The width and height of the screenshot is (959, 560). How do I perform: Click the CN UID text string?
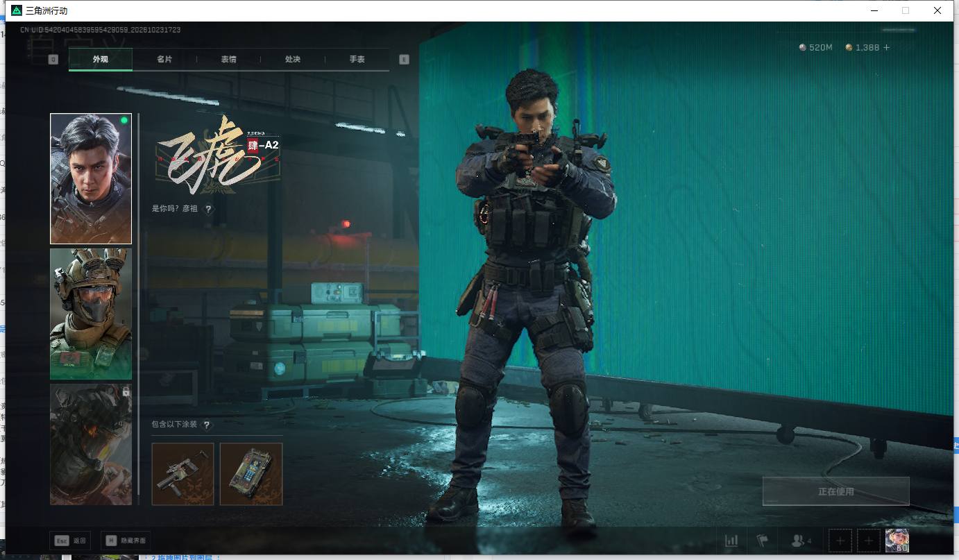pyautogui.click(x=101, y=31)
